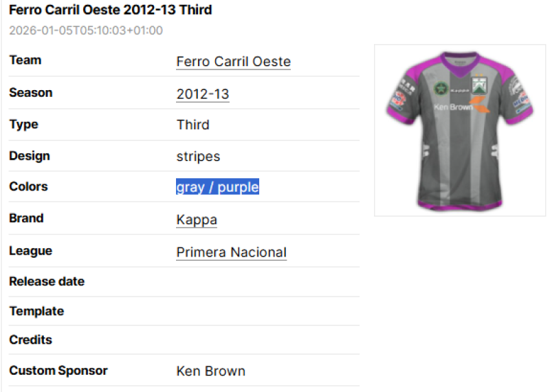
Task: Click the page title heading
Action: 110,10
